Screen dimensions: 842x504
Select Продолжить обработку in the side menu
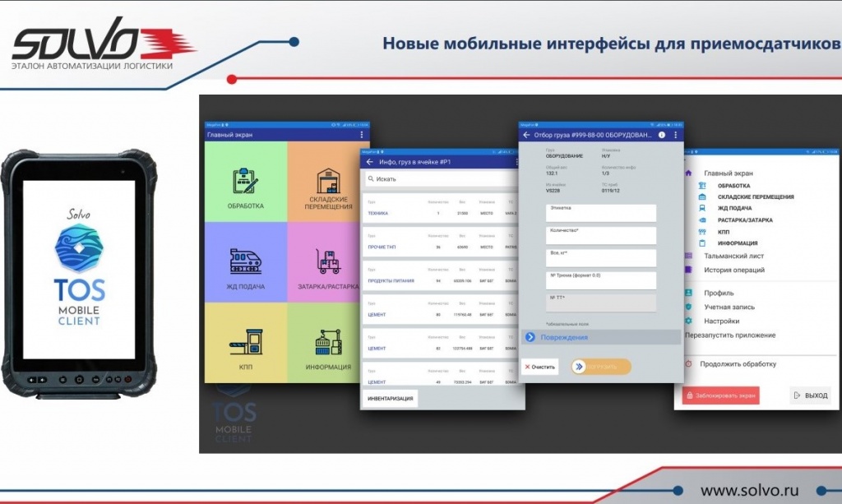point(738,364)
